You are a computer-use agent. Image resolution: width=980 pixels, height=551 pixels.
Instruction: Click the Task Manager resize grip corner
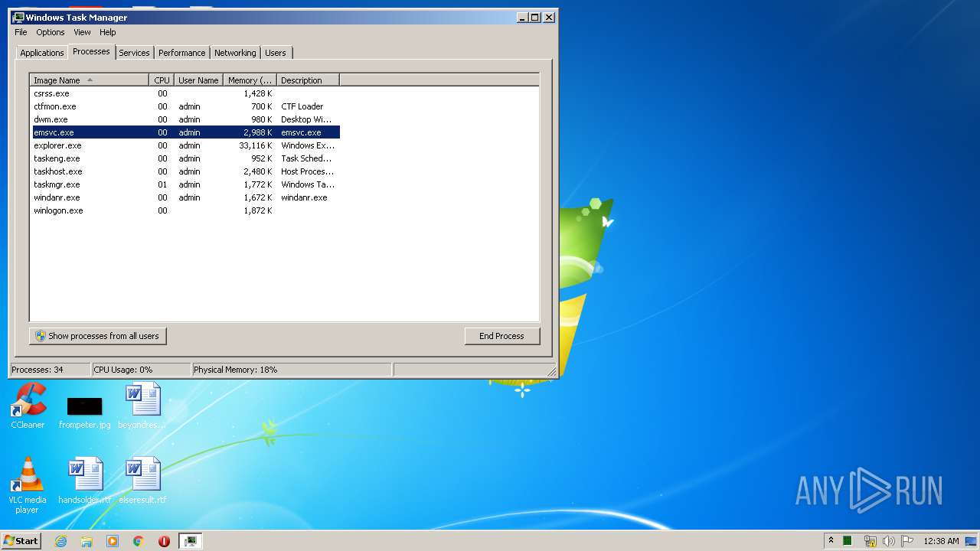(552, 371)
